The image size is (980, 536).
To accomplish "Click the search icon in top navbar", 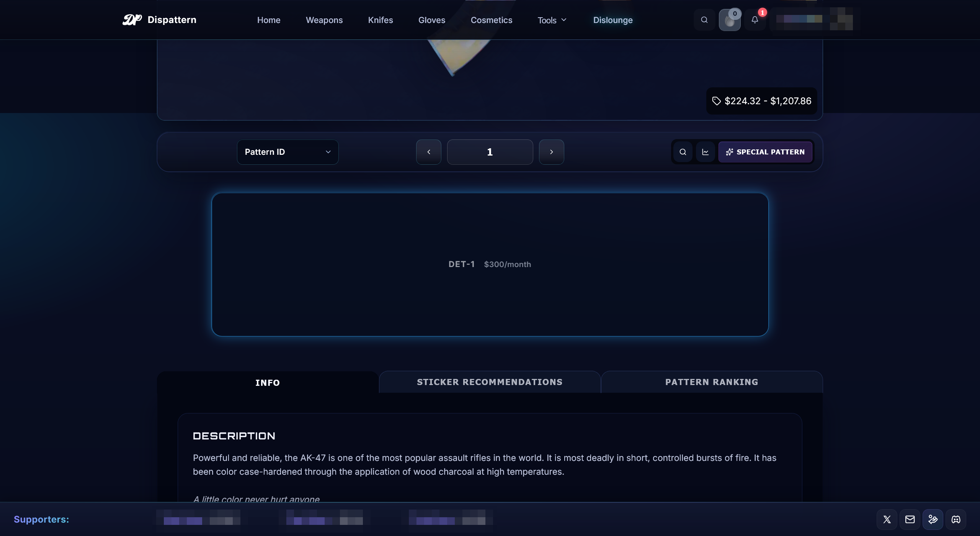I will 704,20.
